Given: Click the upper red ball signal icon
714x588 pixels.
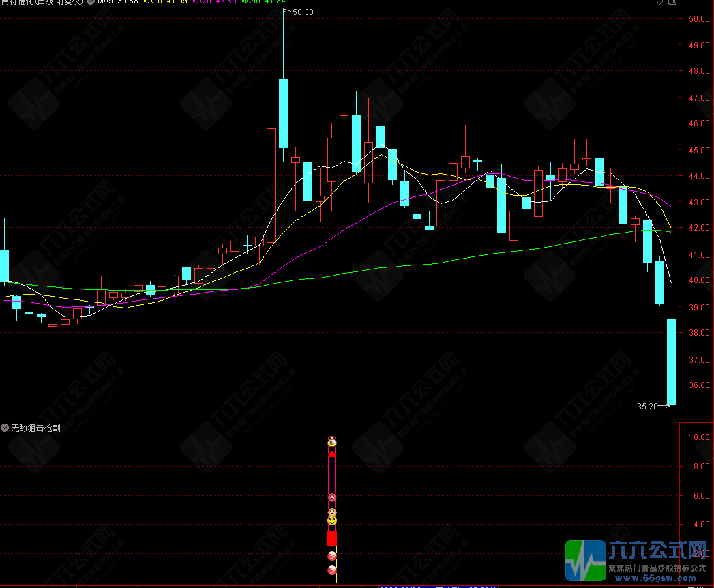Looking at the screenshot, I should [332, 556].
